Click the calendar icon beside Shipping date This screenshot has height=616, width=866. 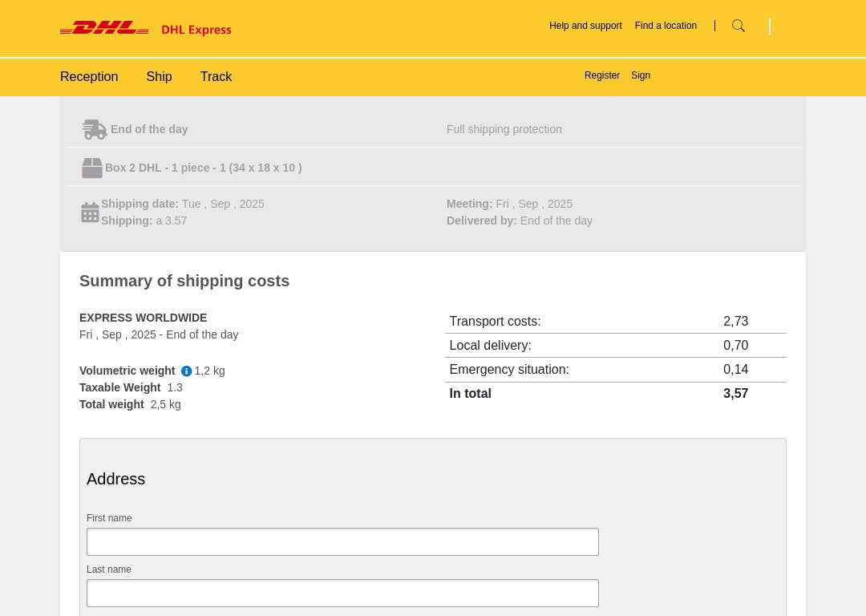pos(90,212)
